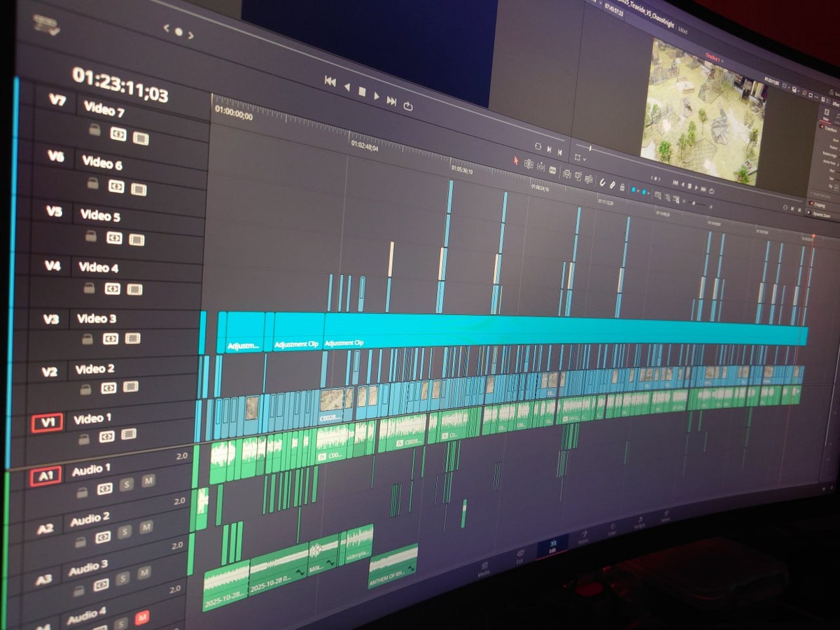Solo the Audio 1 track
The width and height of the screenshot is (840, 630).
pos(126,484)
